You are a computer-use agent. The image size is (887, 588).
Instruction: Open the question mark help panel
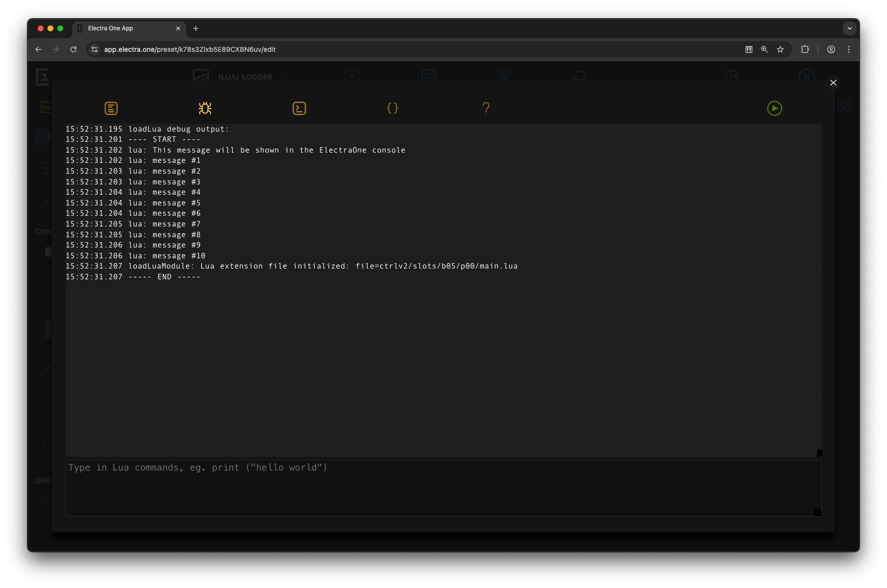486,108
